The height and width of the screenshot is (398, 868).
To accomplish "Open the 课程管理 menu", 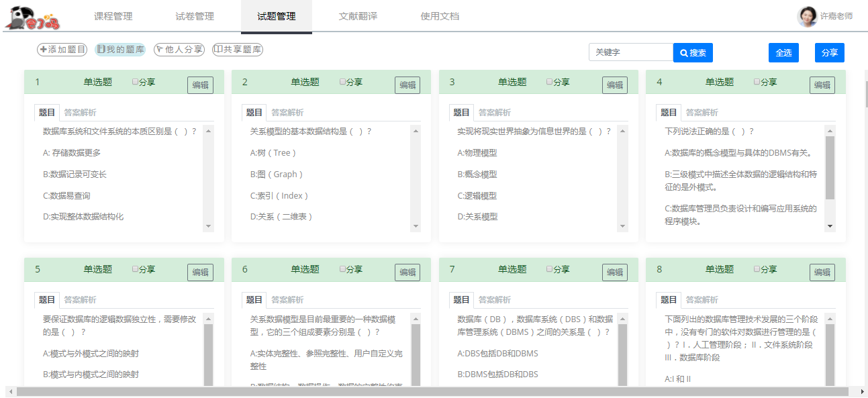I will [113, 16].
